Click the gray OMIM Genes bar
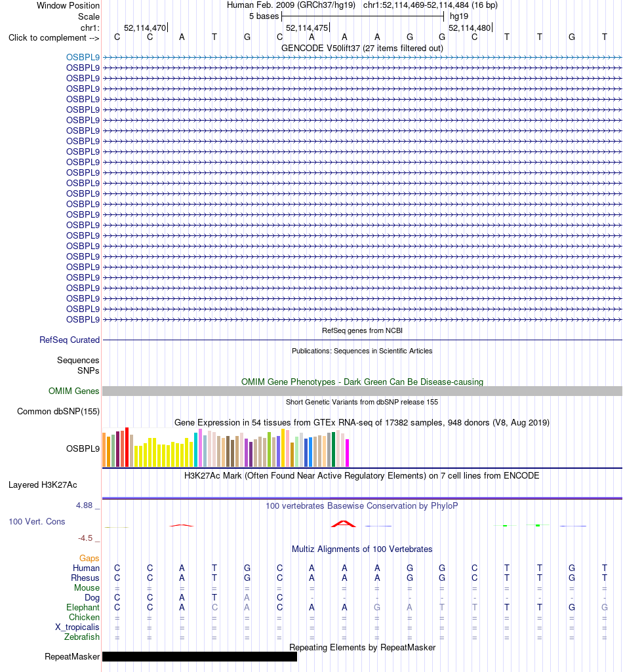Image resolution: width=623 pixels, height=672 pixels. pyautogui.click(x=362, y=391)
